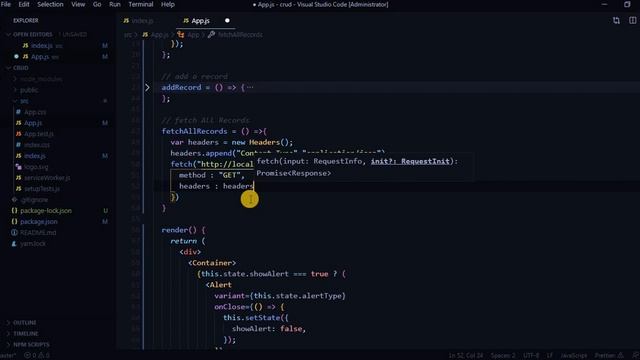Unfold the addRecord function with its arrow
The width and height of the screenshot is (640, 360).
(147, 87)
